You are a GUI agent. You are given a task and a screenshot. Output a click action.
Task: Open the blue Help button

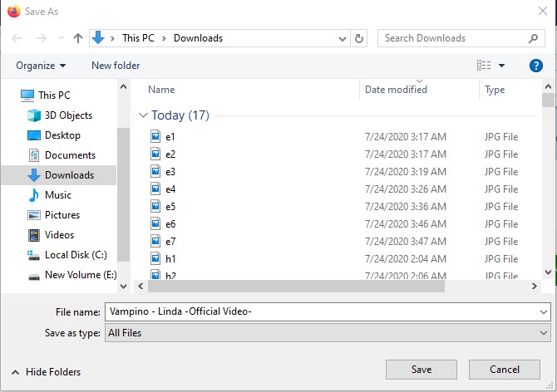tap(535, 66)
